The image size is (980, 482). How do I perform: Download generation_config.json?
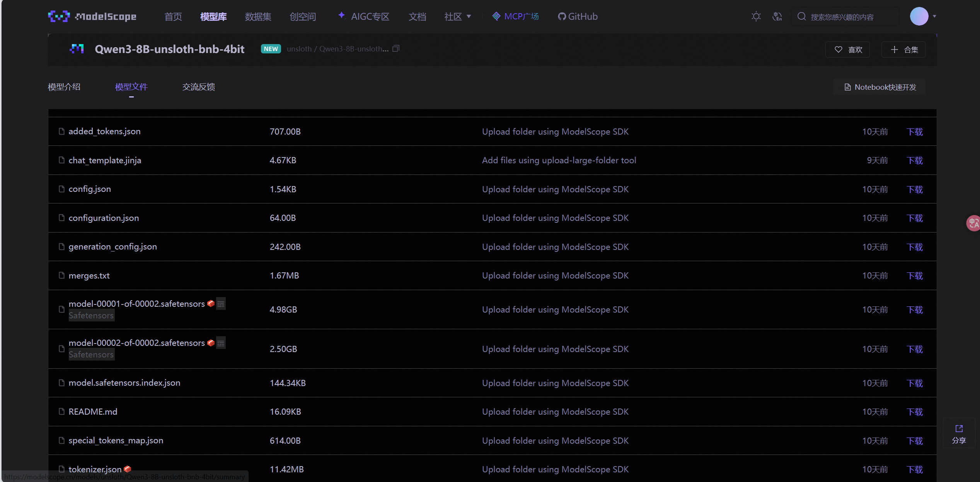click(915, 247)
